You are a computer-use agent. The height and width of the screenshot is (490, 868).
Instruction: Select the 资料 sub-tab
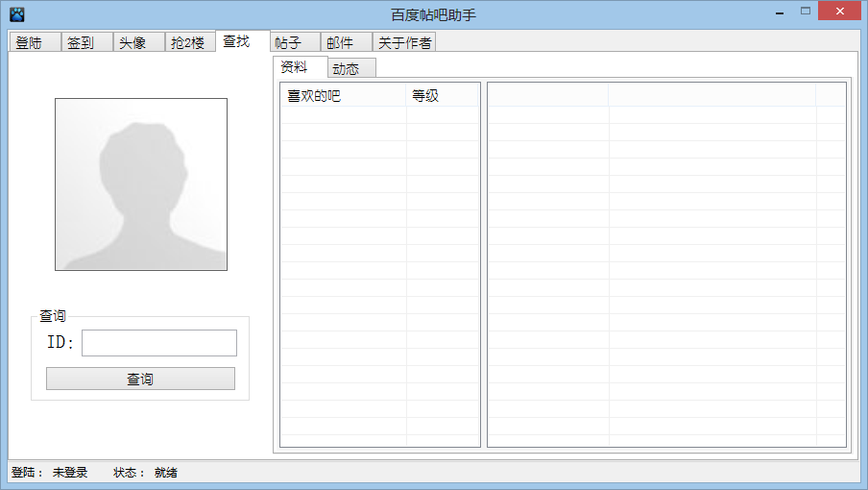(300, 67)
